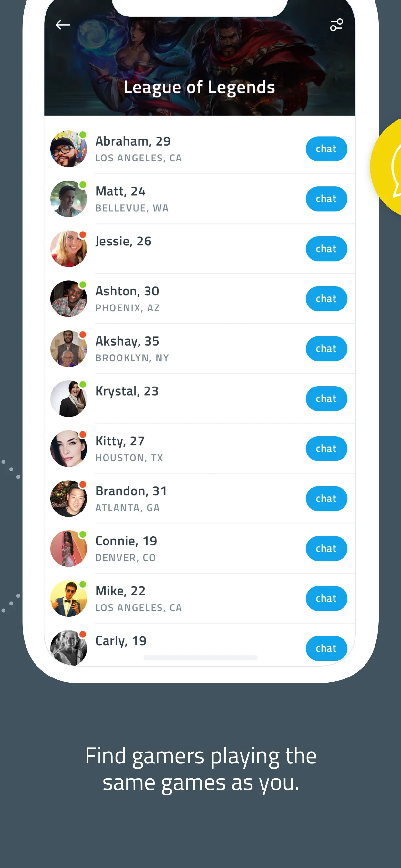Tap the back arrow icon

(x=63, y=25)
